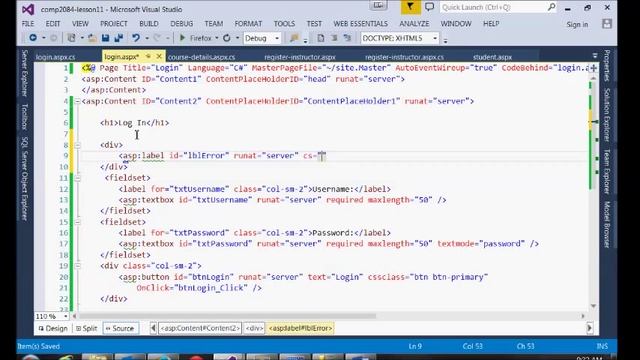Collapse the div block on line 19
This screenshot has height=360, width=640.
78,266
